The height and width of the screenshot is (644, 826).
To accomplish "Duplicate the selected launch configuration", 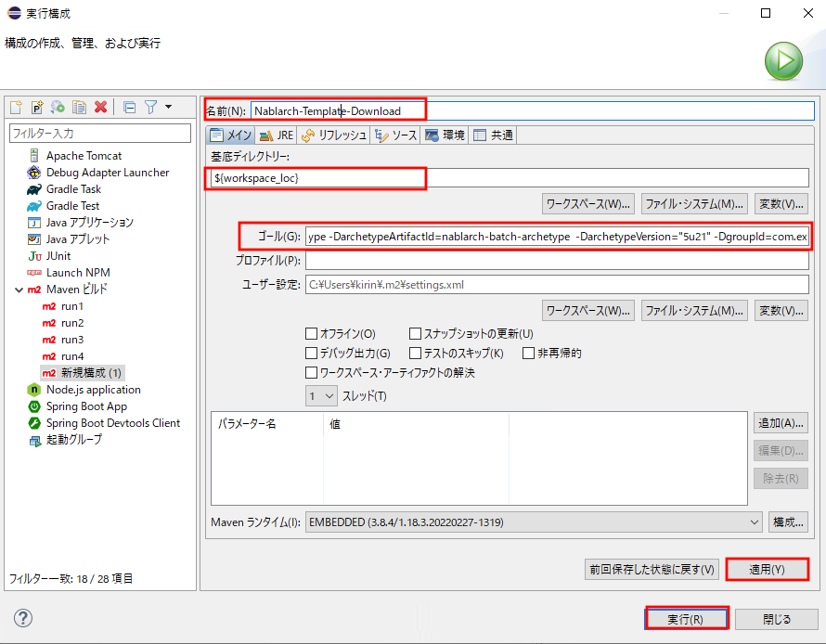I will [79, 107].
